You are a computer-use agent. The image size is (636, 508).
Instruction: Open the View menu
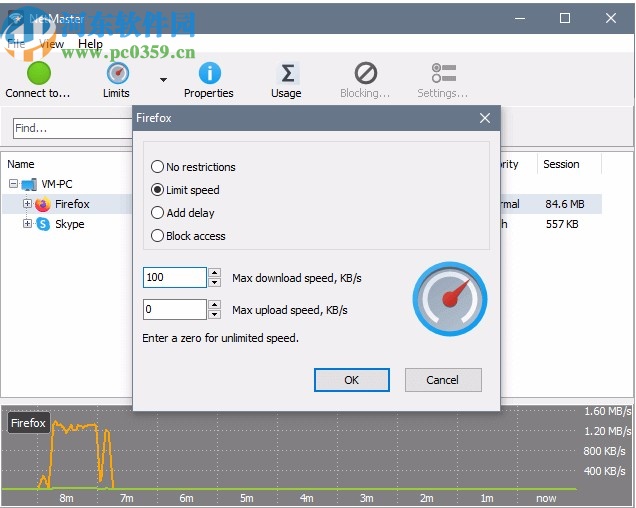point(51,44)
